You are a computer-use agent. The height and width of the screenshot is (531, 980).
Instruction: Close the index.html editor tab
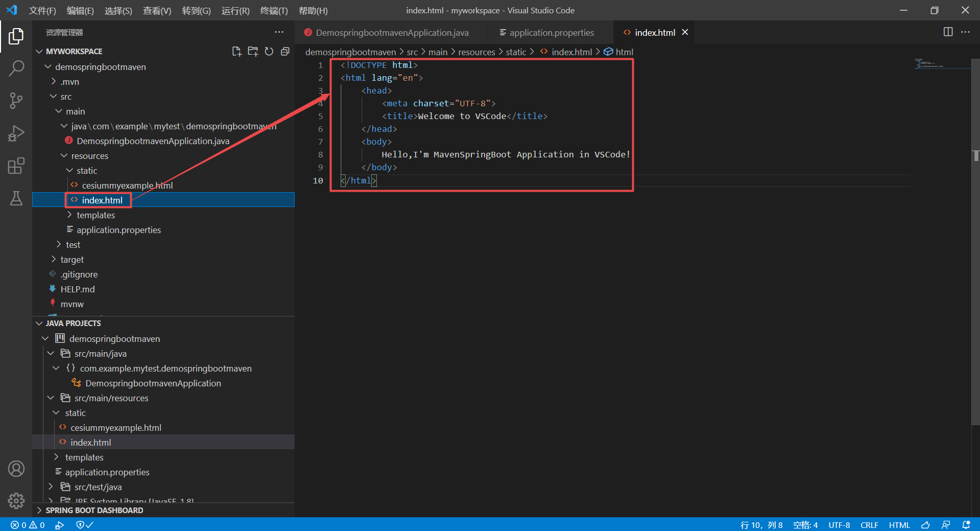coord(685,32)
